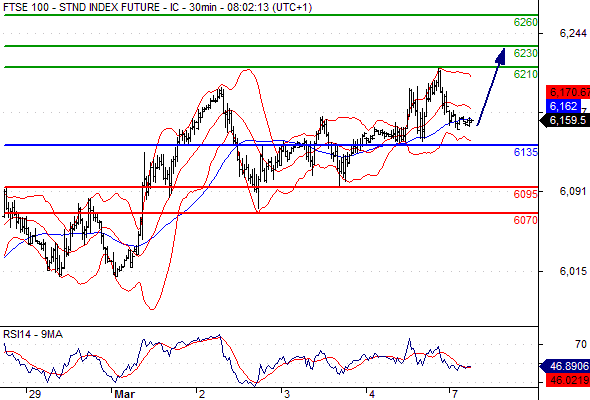Click the 6210 resistance level label
The image size is (590, 400).
[x=526, y=75]
